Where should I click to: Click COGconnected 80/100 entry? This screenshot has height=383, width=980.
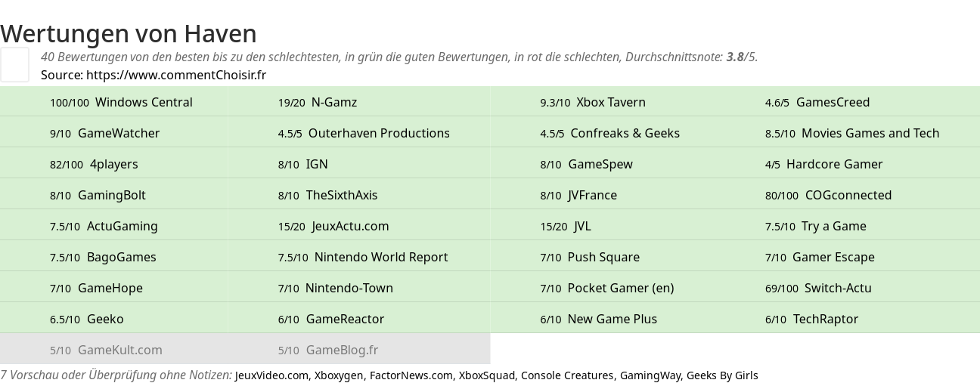point(828,195)
